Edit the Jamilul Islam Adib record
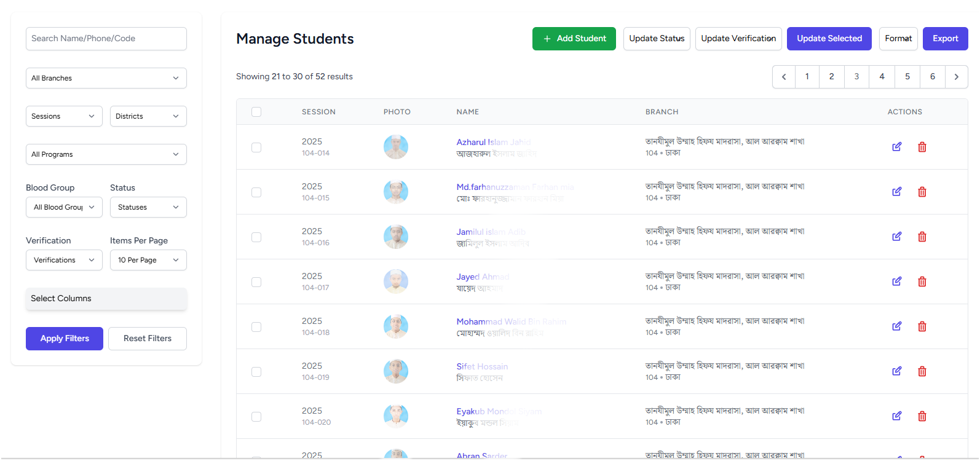Screen dimensions: 980x461 click(896, 237)
